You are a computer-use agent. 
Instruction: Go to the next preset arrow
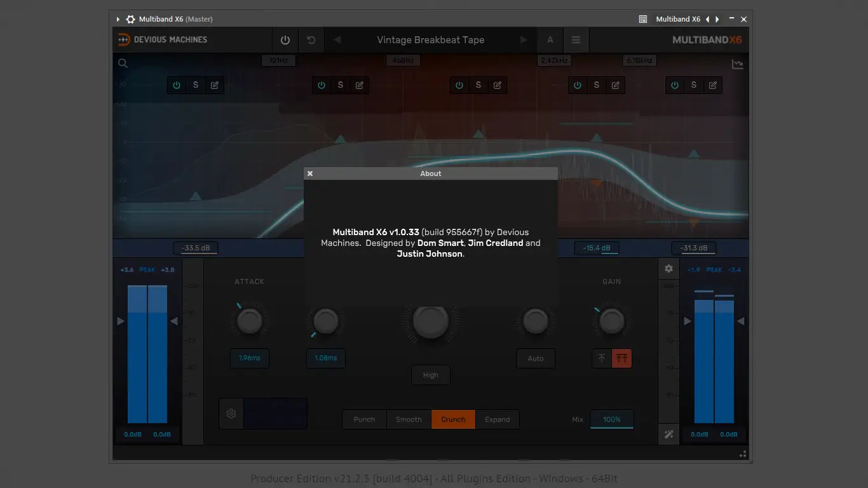pyautogui.click(x=524, y=40)
